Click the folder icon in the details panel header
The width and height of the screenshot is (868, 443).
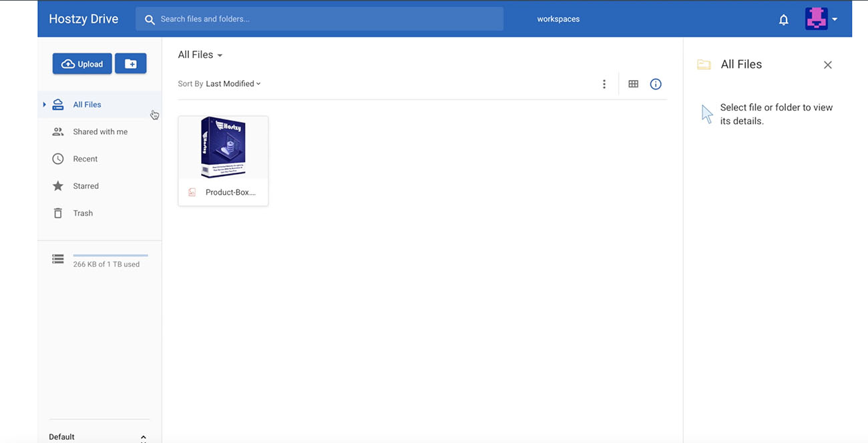(704, 65)
